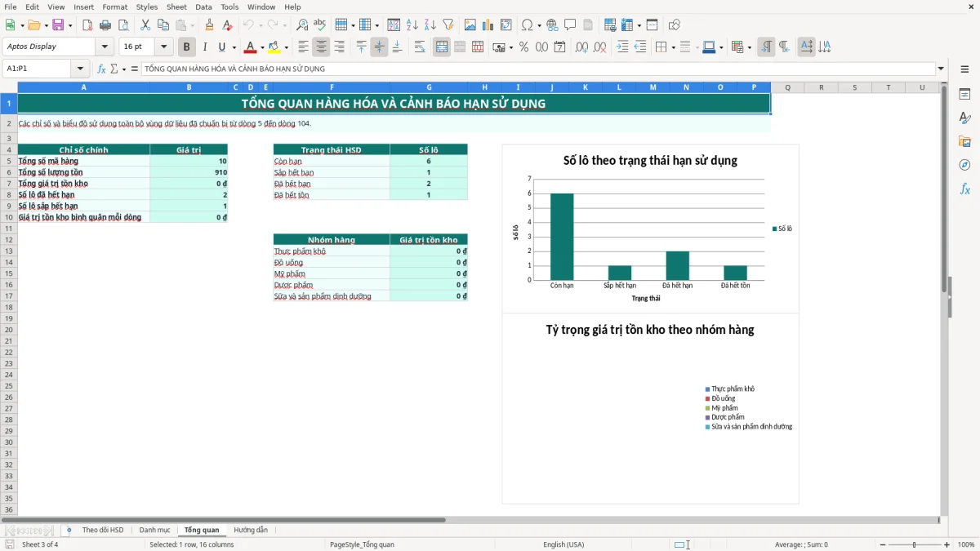The width and height of the screenshot is (980, 551).
Task: Toggle italic formatting
Action: pyautogui.click(x=205, y=47)
